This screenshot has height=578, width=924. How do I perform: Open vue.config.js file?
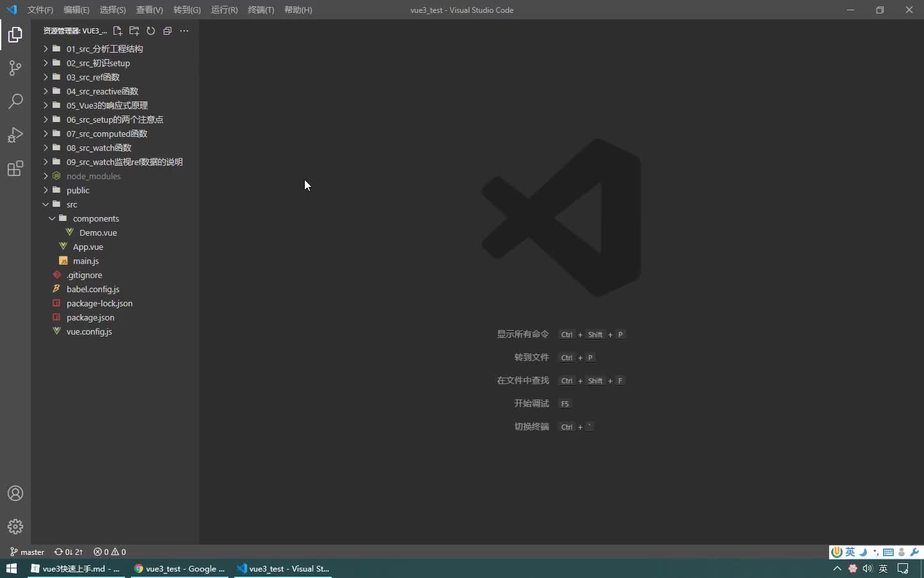tap(89, 331)
